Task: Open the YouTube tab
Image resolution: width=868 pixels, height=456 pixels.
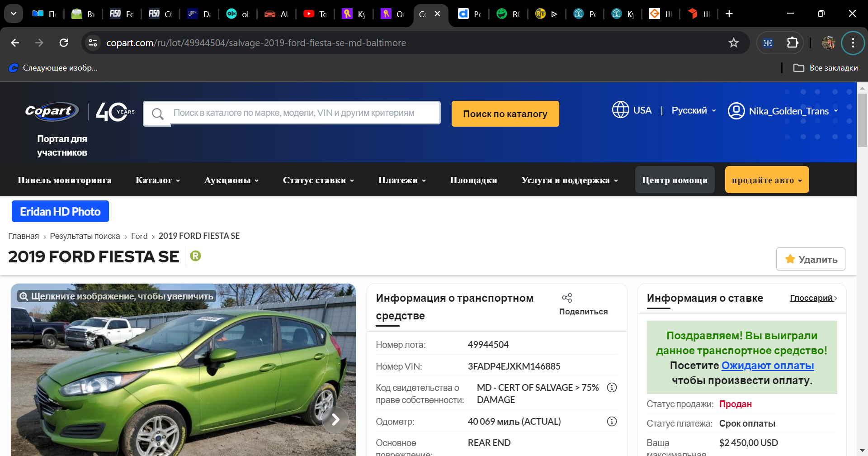Action: pos(315,14)
